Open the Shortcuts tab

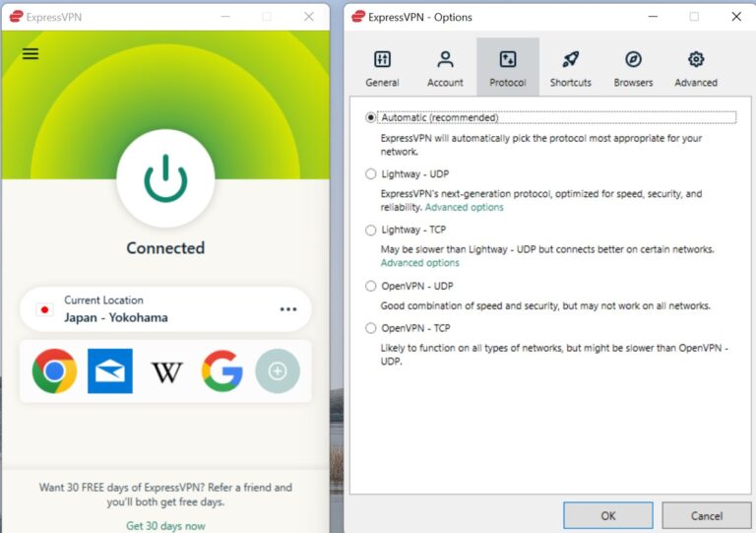[570, 68]
